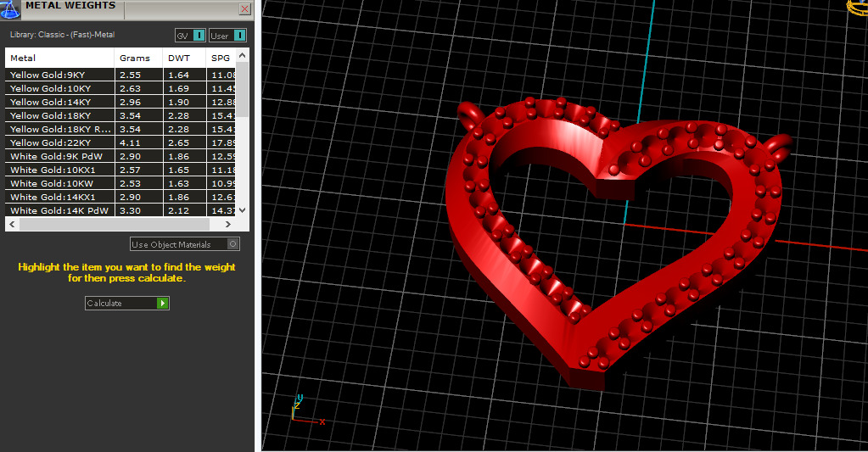The image size is (868, 452).
Task: Close the Metal Weights panel
Action: click(x=244, y=8)
